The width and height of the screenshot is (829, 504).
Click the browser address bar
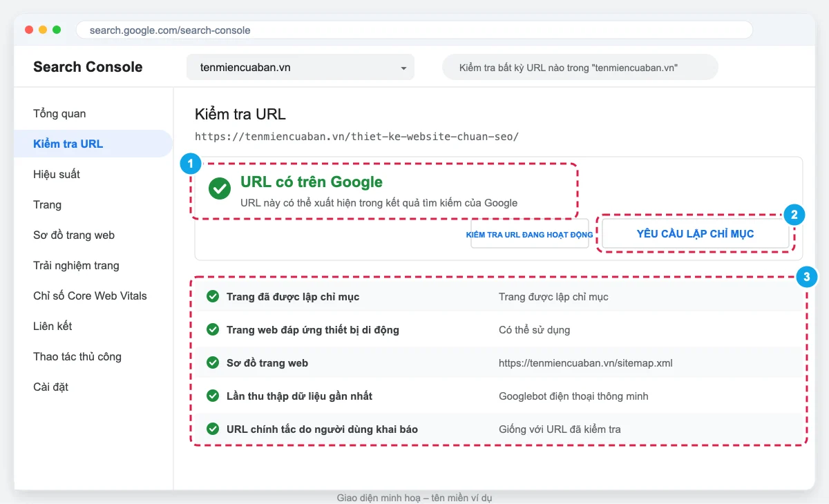pos(414,30)
